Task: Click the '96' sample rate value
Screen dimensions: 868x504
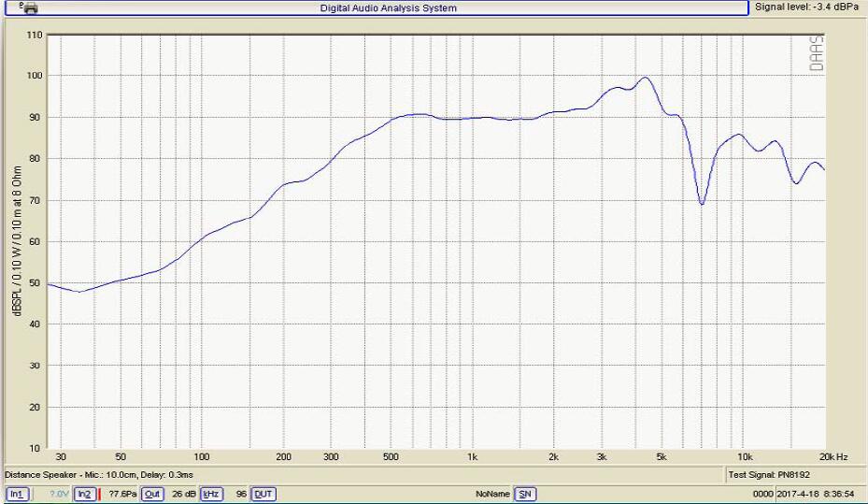Action: [241, 494]
